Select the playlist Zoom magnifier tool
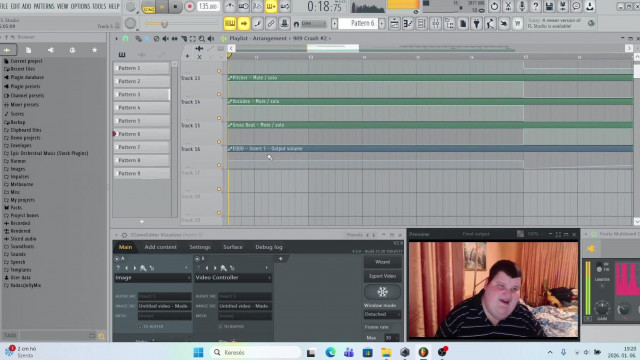This screenshot has width=640, height=360. [x=202, y=38]
